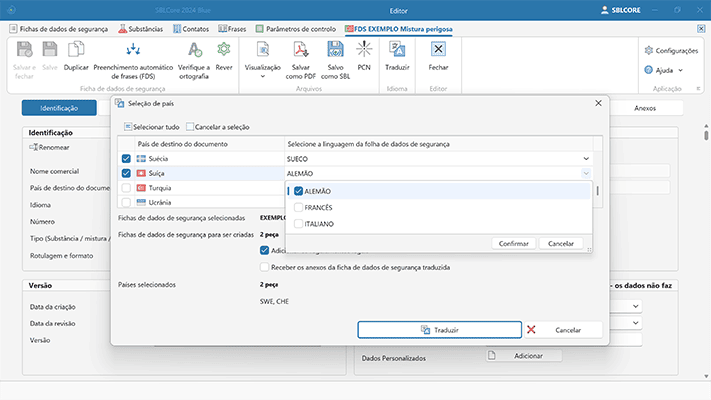The height and width of the screenshot is (400, 711).
Task: Click the Traduzir button in the dialog
Action: pos(439,329)
